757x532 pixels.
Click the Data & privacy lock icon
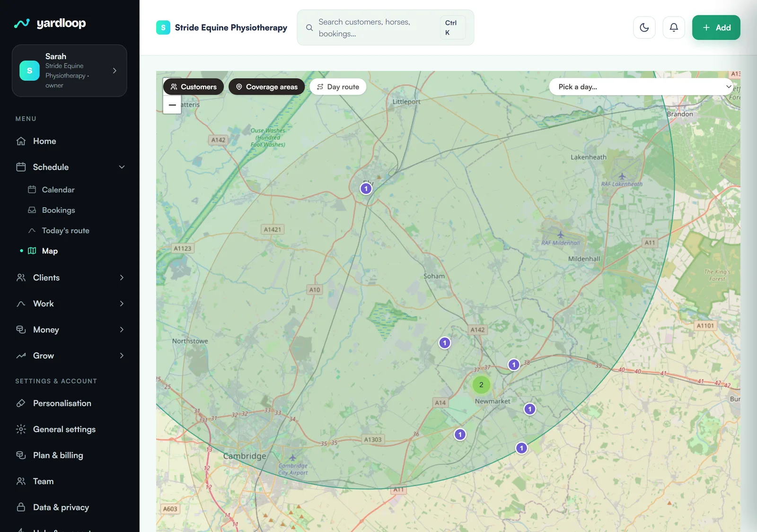[x=21, y=507]
